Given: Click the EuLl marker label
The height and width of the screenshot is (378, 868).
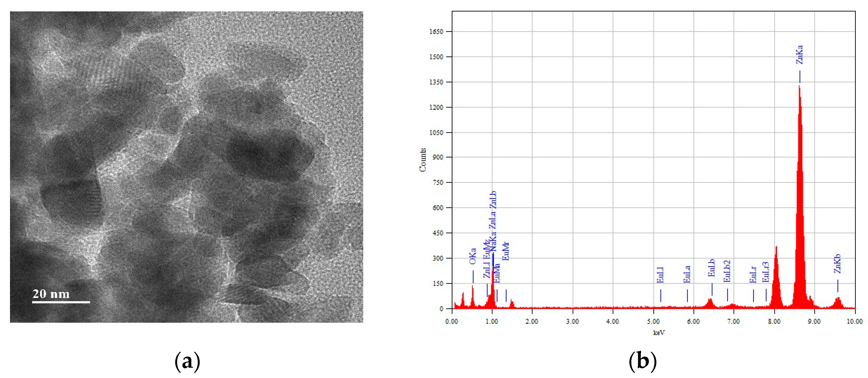Looking at the screenshot, I should (x=661, y=275).
